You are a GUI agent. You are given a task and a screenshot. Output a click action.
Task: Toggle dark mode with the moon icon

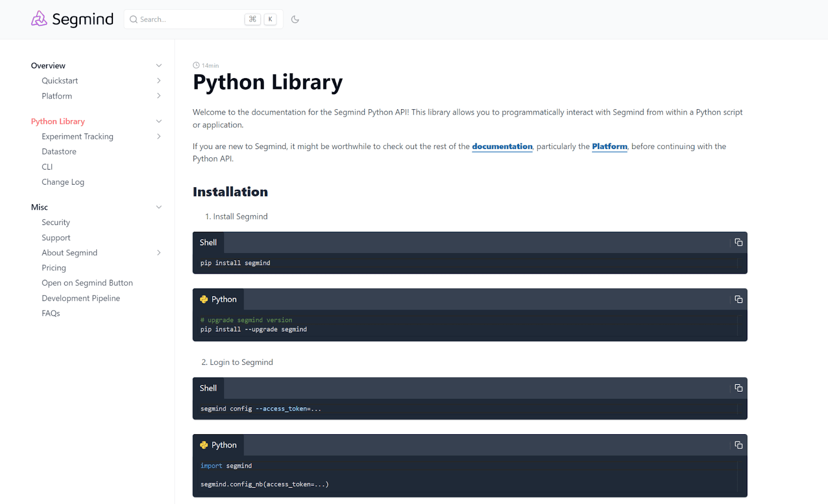tap(295, 19)
